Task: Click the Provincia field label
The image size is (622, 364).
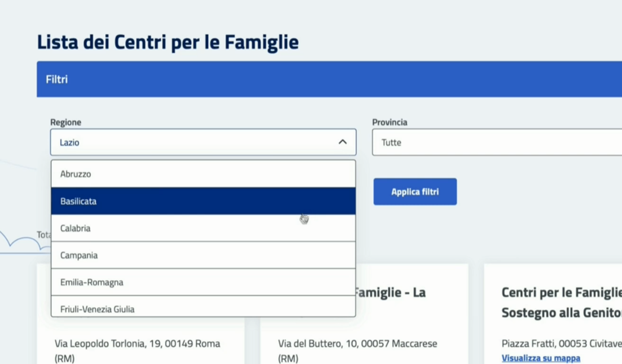Action: click(389, 122)
